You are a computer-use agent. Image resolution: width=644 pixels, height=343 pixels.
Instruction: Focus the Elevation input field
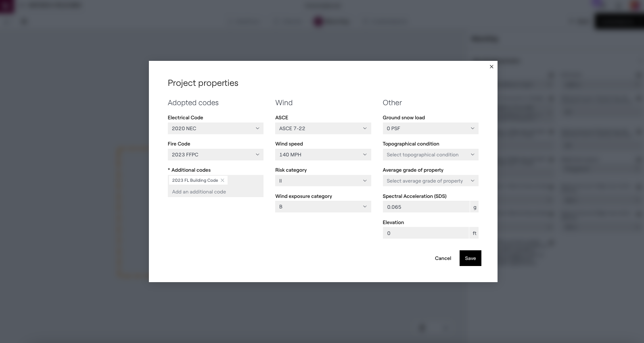pos(426,233)
